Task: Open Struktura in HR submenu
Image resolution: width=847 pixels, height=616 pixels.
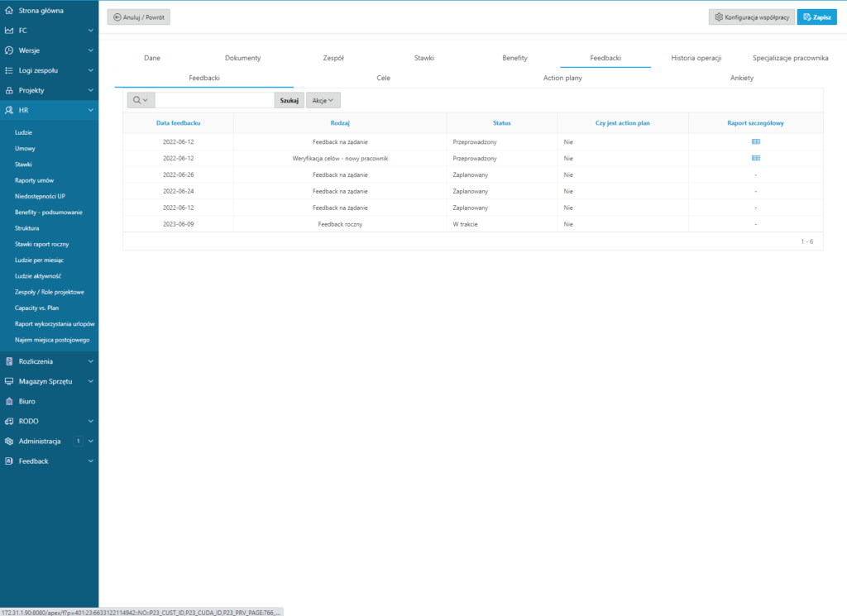Action: pos(27,228)
